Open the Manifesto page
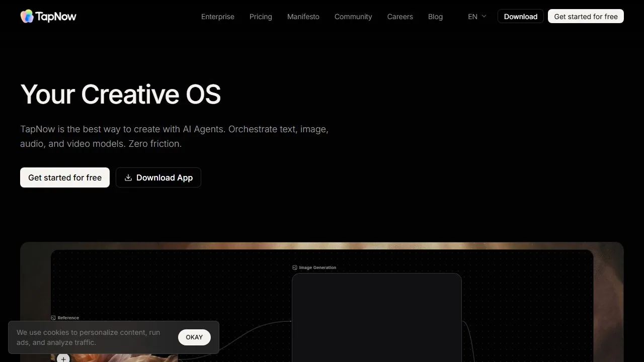The image size is (644, 362). pos(303,17)
